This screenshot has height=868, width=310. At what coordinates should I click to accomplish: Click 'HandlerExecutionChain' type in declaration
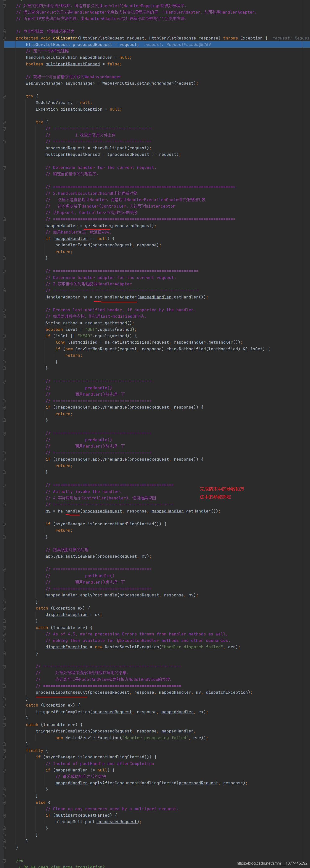coord(52,57)
